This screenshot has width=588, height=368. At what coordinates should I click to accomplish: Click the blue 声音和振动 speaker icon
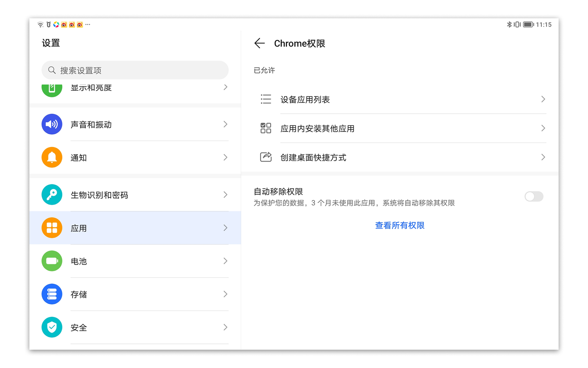pyautogui.click(x=52, y=124)
